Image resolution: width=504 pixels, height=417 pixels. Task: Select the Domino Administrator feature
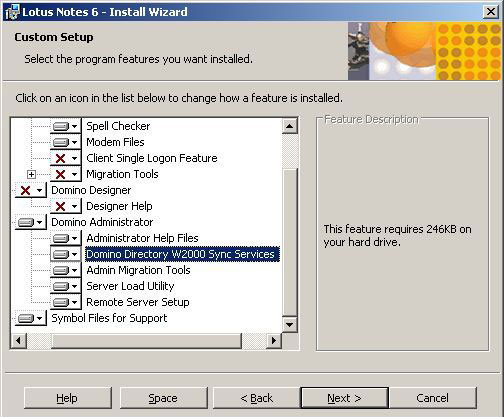coord(102,222)
